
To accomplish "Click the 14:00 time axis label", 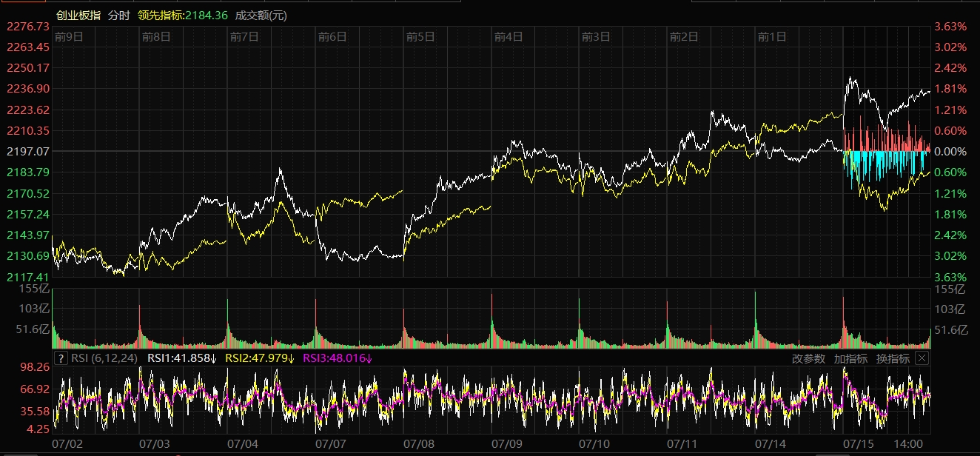I will (x=908, y=444).
